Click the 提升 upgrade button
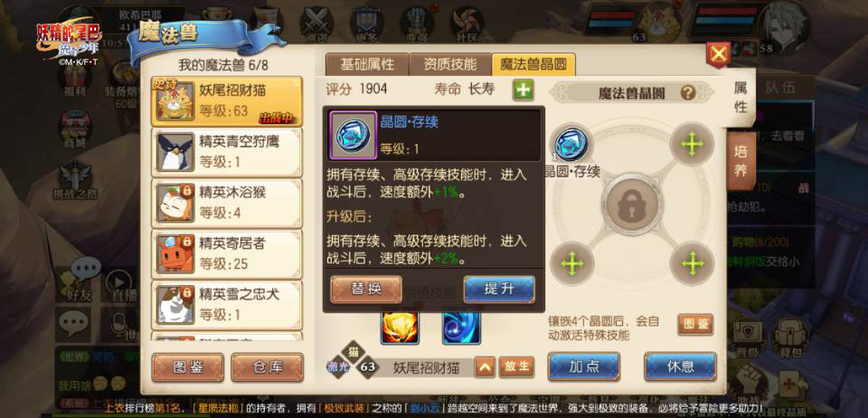Viewport: 868px width, 418px height. pos(499,289)
